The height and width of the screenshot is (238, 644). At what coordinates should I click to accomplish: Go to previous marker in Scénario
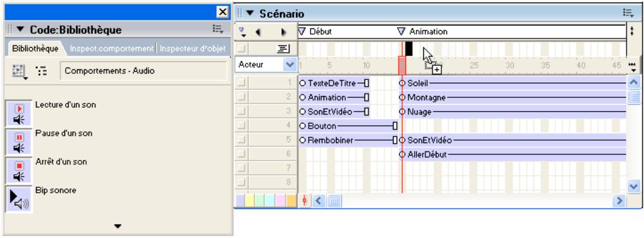pyautogui.click(x=258, y=32)
